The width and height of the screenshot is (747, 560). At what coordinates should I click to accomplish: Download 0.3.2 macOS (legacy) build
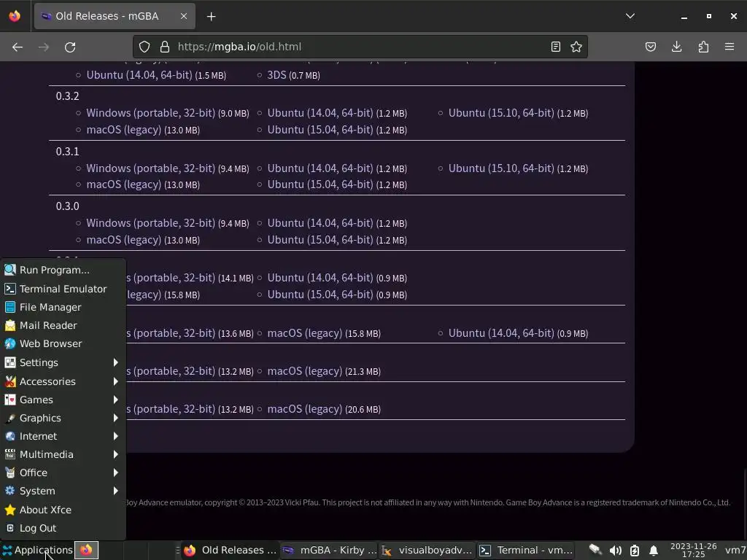[x=123, y=130]
